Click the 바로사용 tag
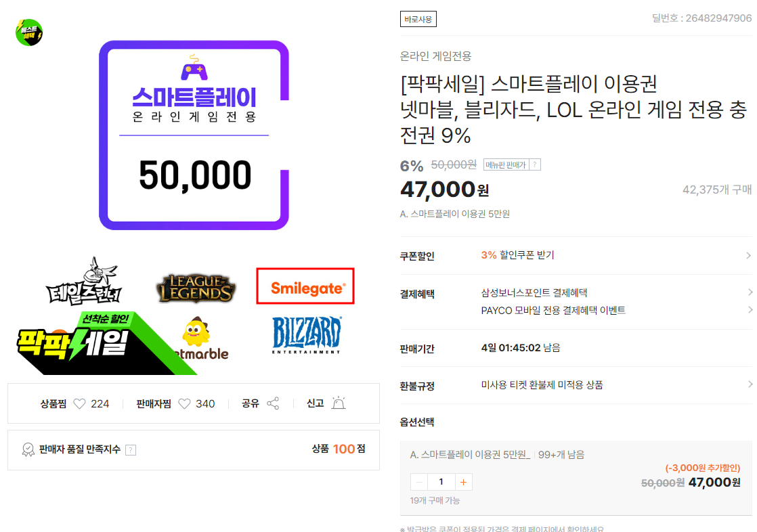Viewport: 757px width, 532px height. click(418, 20)
